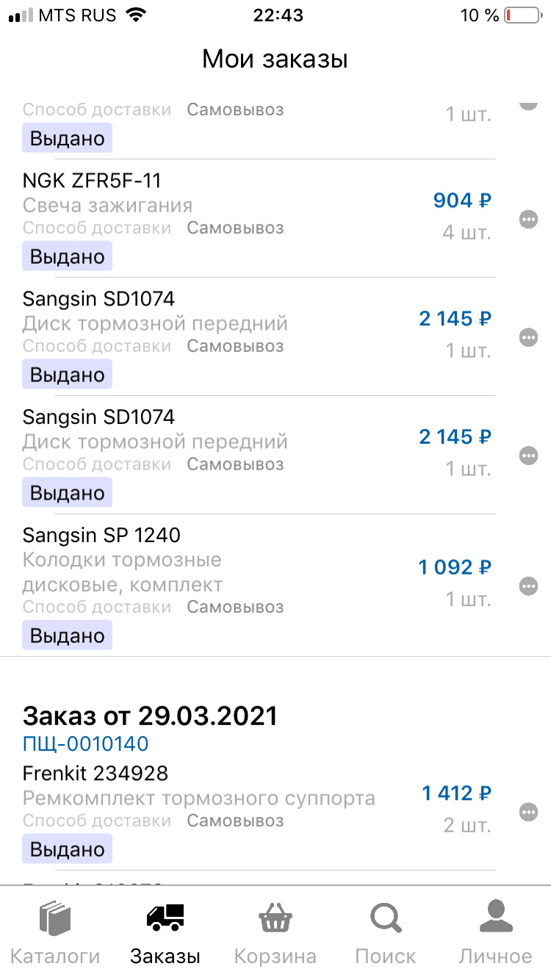Tap the ellipsis beside the first Sangsin SD1074
551x980 pixels.
point(528,337)
